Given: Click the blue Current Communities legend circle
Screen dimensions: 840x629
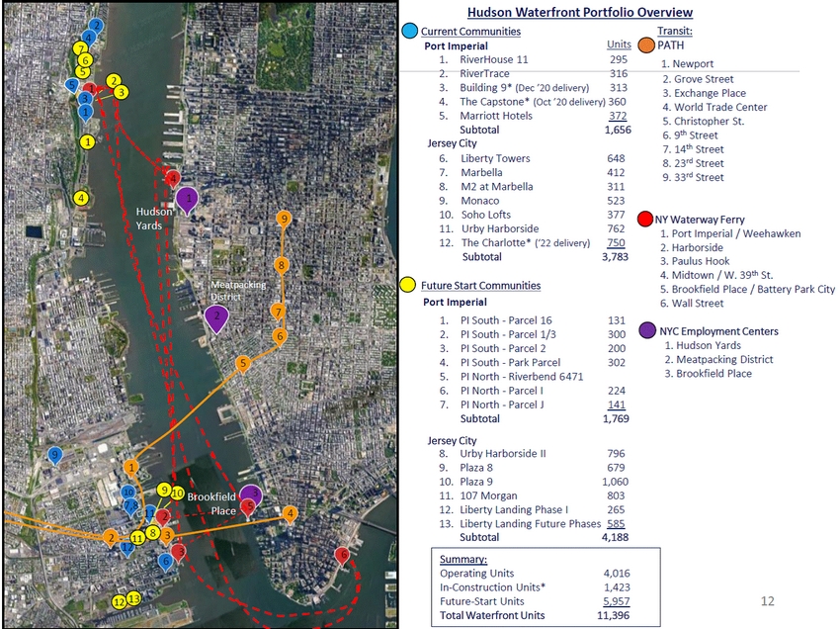Looking at the screenshot, I should pyautogui.click(x=410, y=32).
